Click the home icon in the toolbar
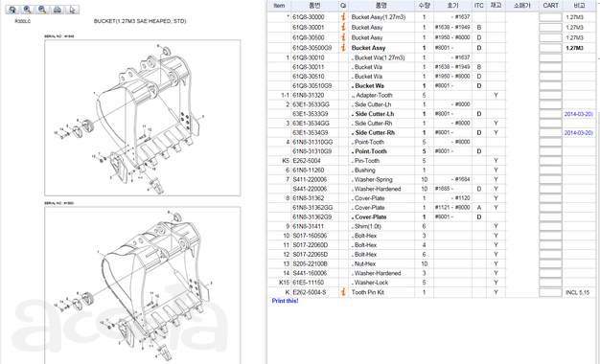The image size is (600, 364). point(12,10)
